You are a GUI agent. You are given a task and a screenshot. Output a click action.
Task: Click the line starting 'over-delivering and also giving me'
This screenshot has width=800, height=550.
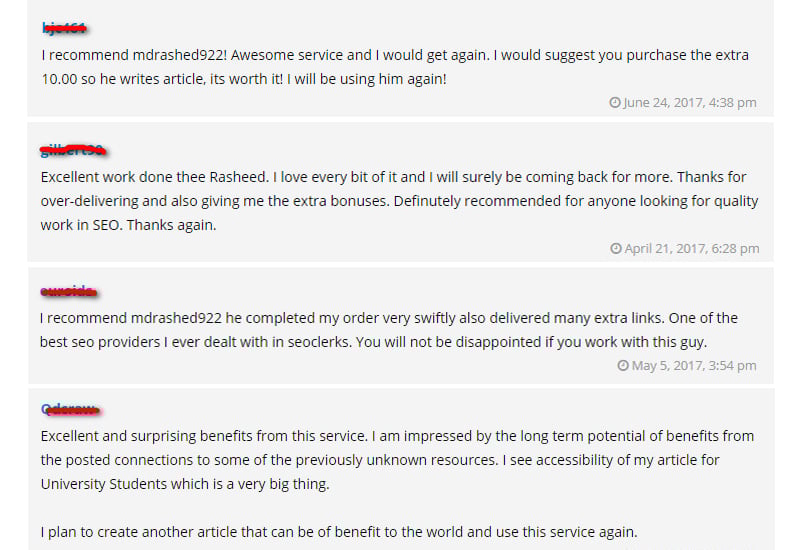click(x=399, y=201)
